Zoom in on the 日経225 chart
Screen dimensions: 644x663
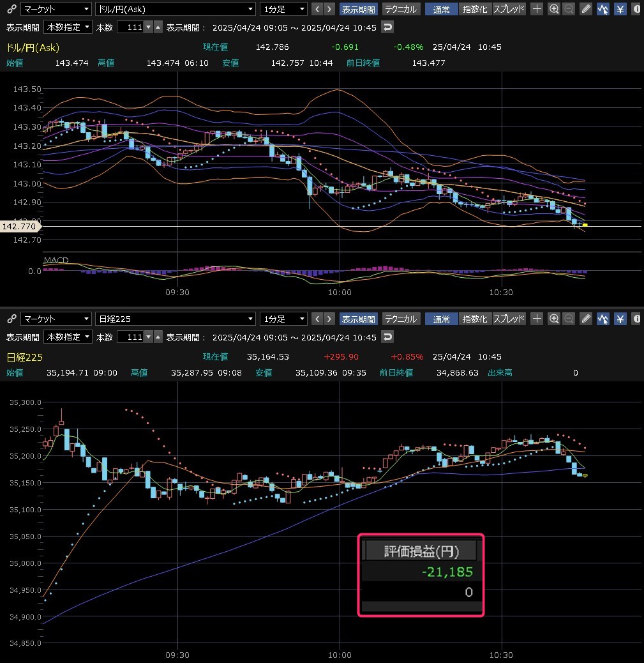(553, 318)
